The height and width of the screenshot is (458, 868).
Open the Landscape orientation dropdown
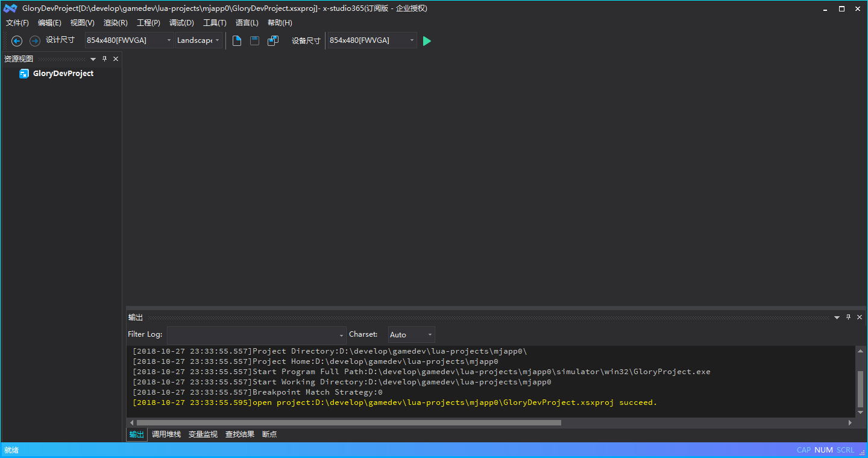point(218,40)
